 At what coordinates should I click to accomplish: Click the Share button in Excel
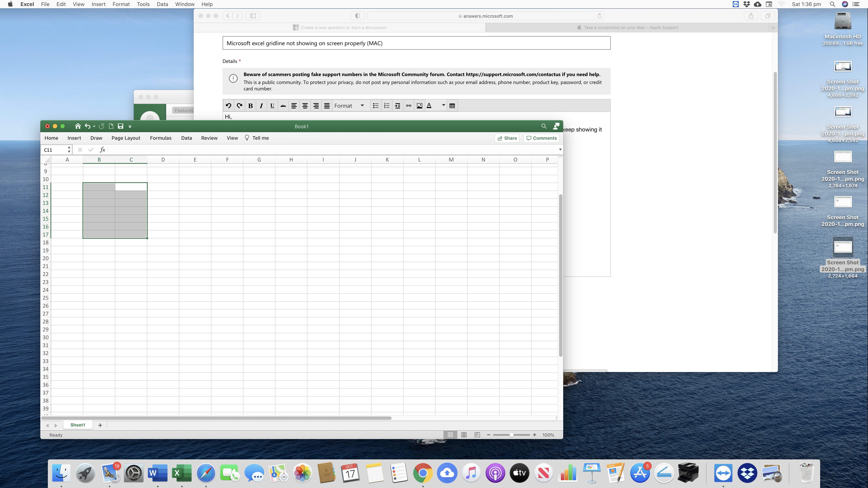507,138
